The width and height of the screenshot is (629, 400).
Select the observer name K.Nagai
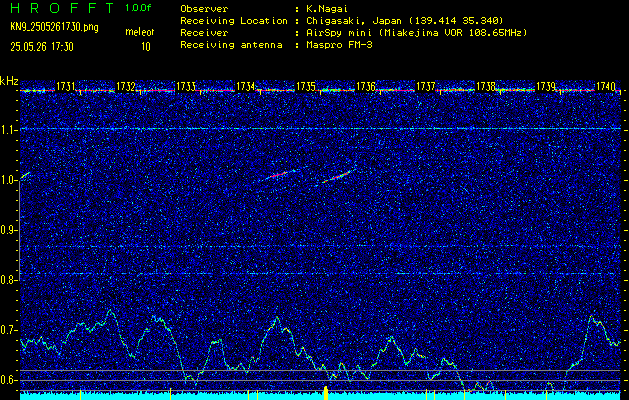coord(327,9)
